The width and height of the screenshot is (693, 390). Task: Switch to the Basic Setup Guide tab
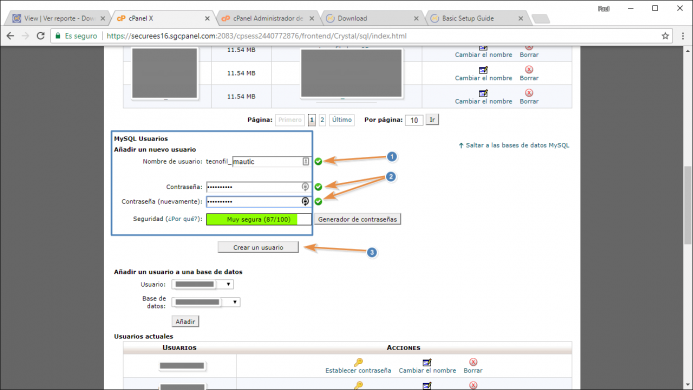(476, 18)
